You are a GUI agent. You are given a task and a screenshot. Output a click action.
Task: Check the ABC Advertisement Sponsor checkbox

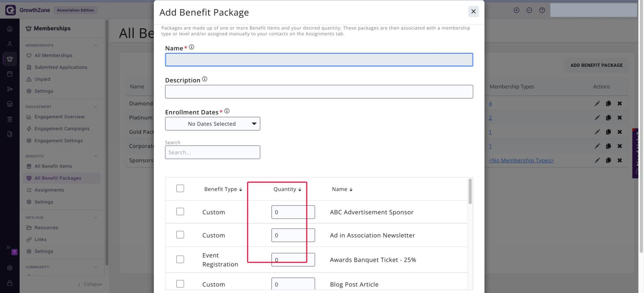pos(180,211)
